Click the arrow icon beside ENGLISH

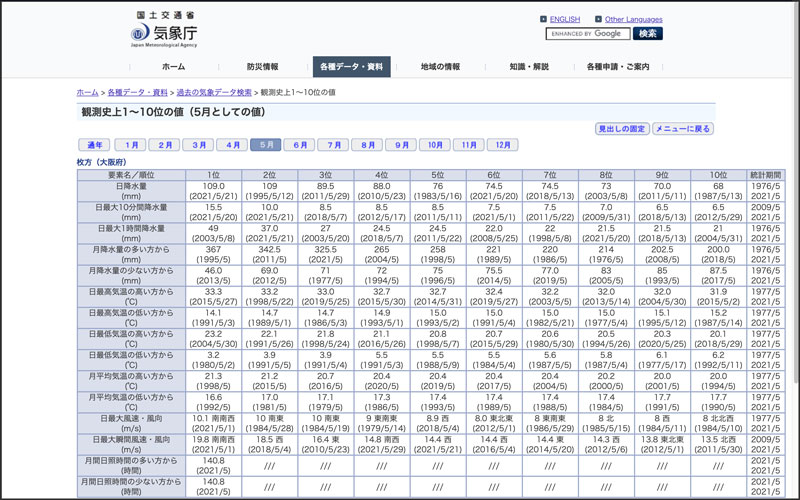pyautogui.click(x=543, y=19)
